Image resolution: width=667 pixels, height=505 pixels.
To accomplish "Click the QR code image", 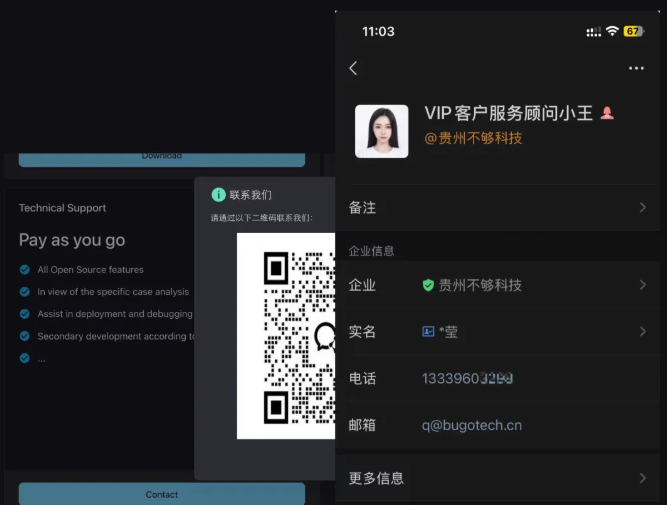I will (x=286, y=336).
